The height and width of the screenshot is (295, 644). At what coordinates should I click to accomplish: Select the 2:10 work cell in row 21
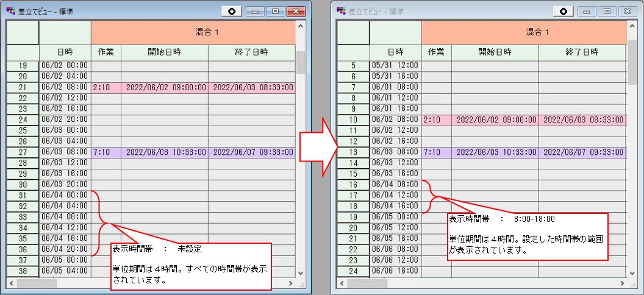click(106, 87)
